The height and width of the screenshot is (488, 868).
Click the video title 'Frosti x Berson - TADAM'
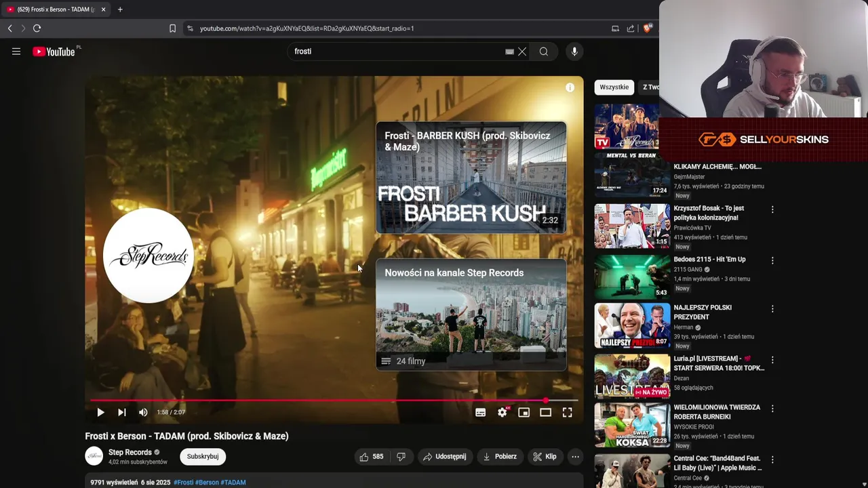click(x=186, y=436)
